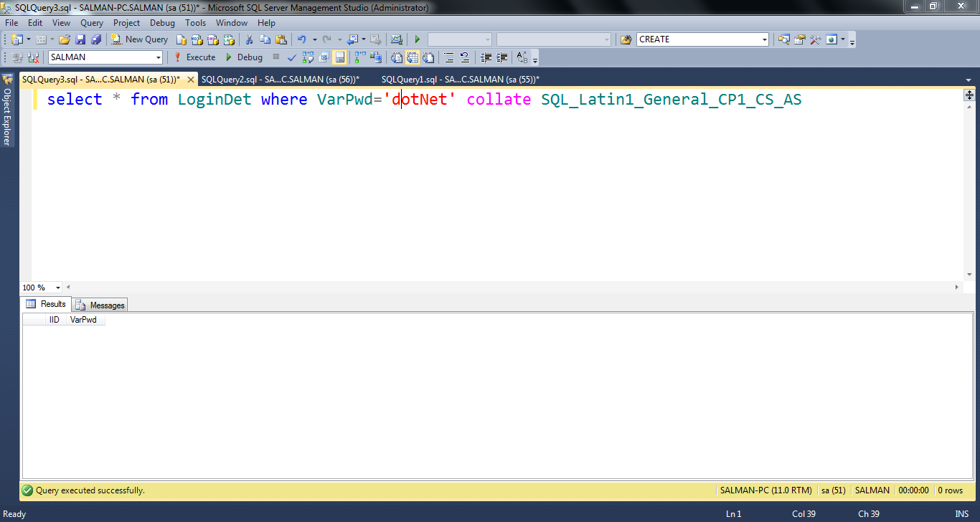Toggle Results to Grid output mode

tap(412, 57)
